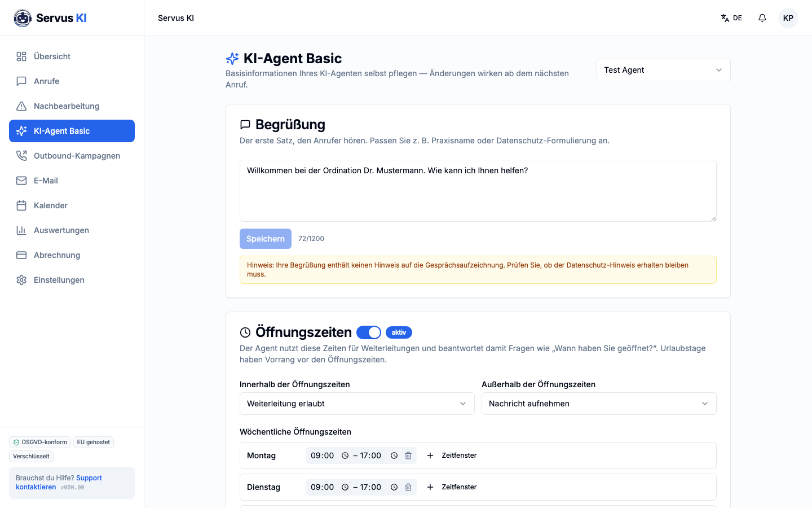Click the Montag day label
The width and height of the screenshot is (812, 508).
[261, 456]
